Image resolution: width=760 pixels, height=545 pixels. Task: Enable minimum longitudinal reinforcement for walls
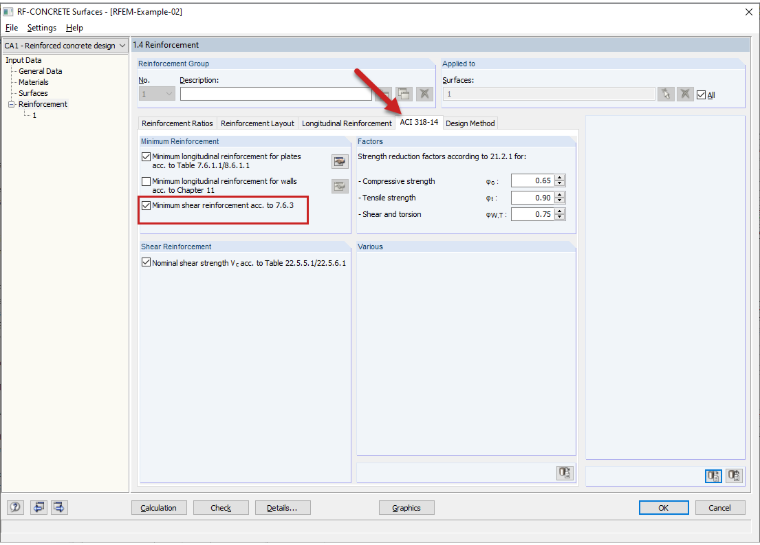tap(146, 181)
